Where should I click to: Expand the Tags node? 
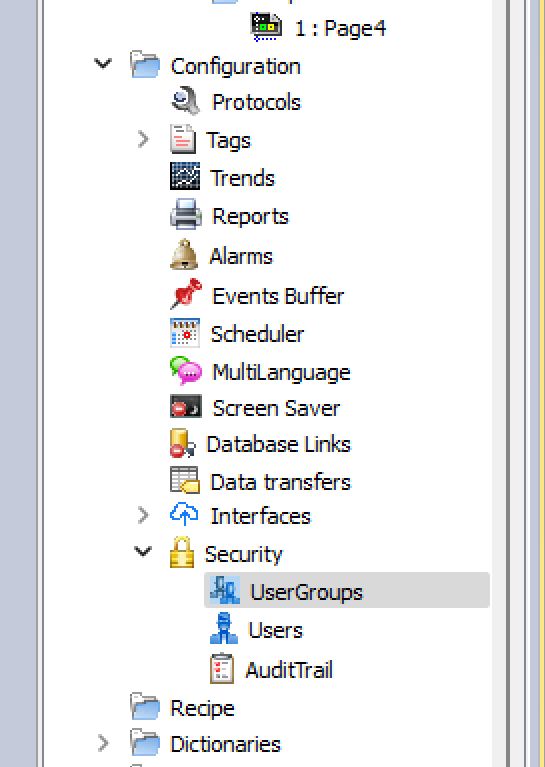(143, 139)
